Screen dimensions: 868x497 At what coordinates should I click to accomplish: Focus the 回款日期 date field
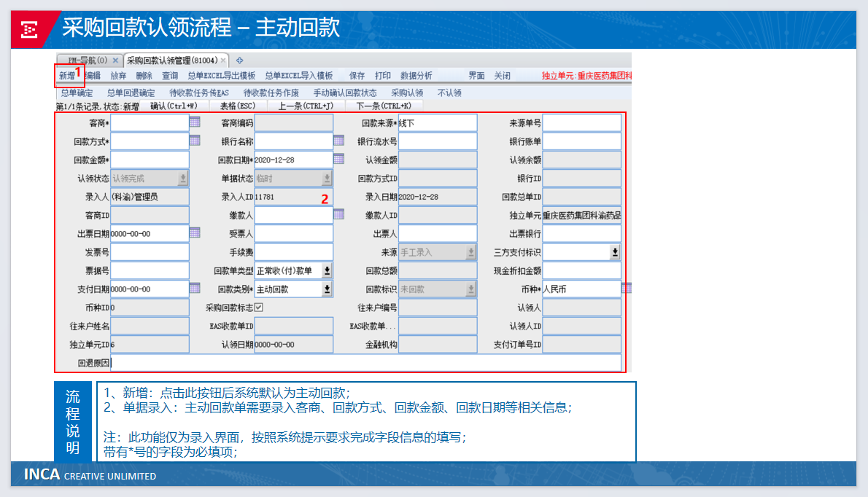click(x=293, y=160)
